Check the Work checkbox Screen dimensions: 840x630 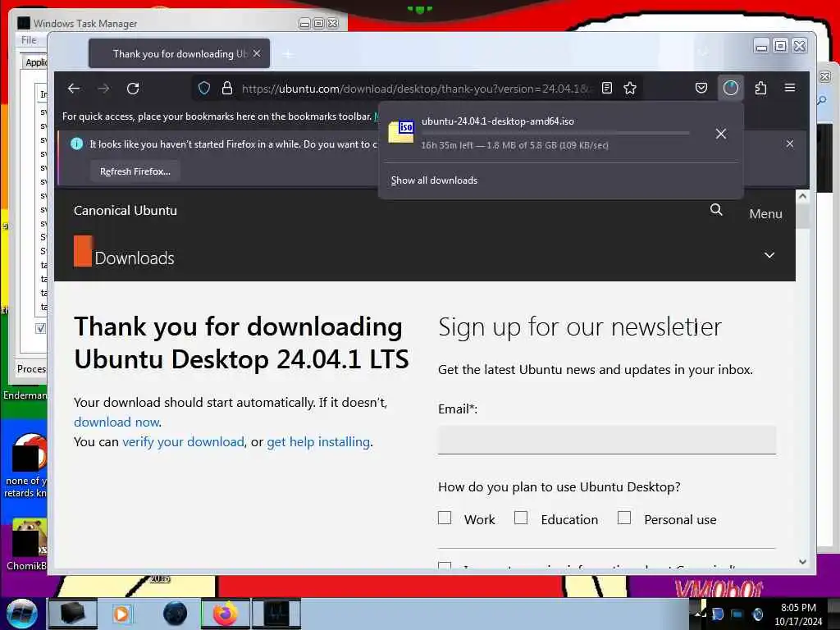click(445, 518)
